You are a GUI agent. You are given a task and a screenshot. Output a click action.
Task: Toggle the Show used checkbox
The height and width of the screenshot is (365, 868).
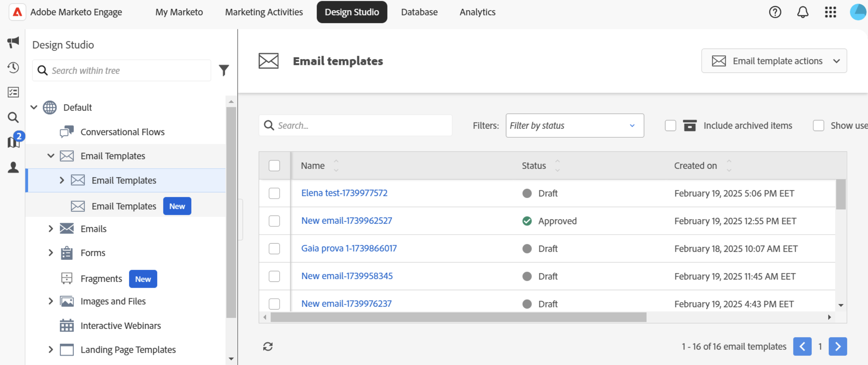pyautogui.click(x=818, y=126)
